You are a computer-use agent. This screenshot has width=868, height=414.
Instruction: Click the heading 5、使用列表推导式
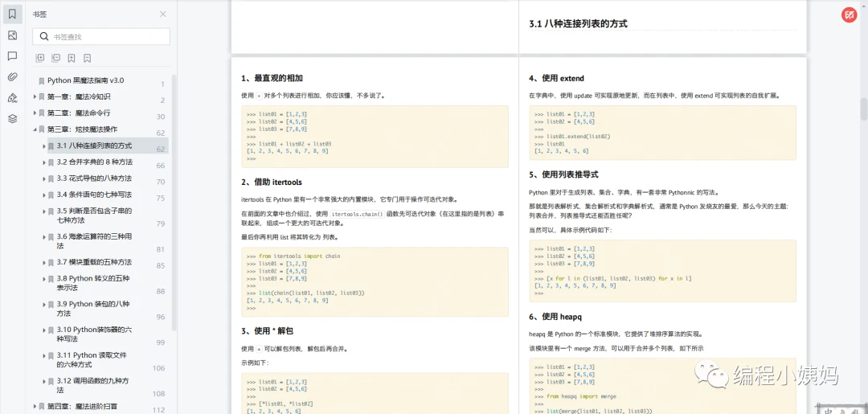563,174
